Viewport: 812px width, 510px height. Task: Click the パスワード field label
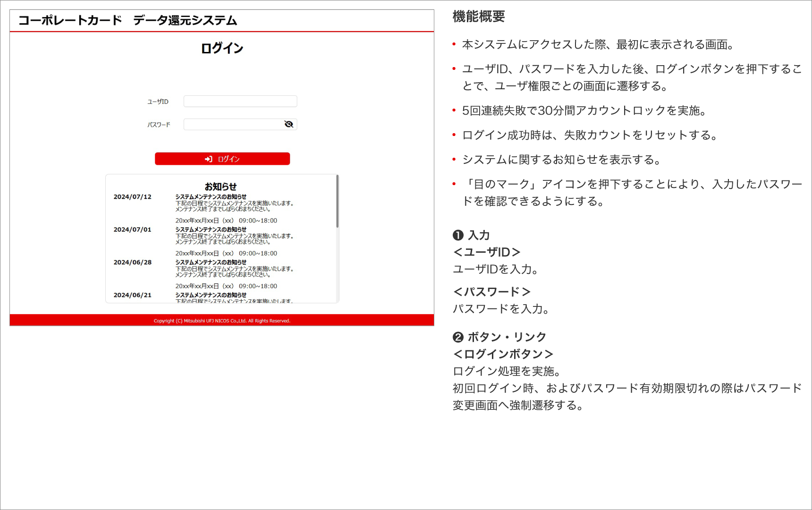[x=159, y=125]
